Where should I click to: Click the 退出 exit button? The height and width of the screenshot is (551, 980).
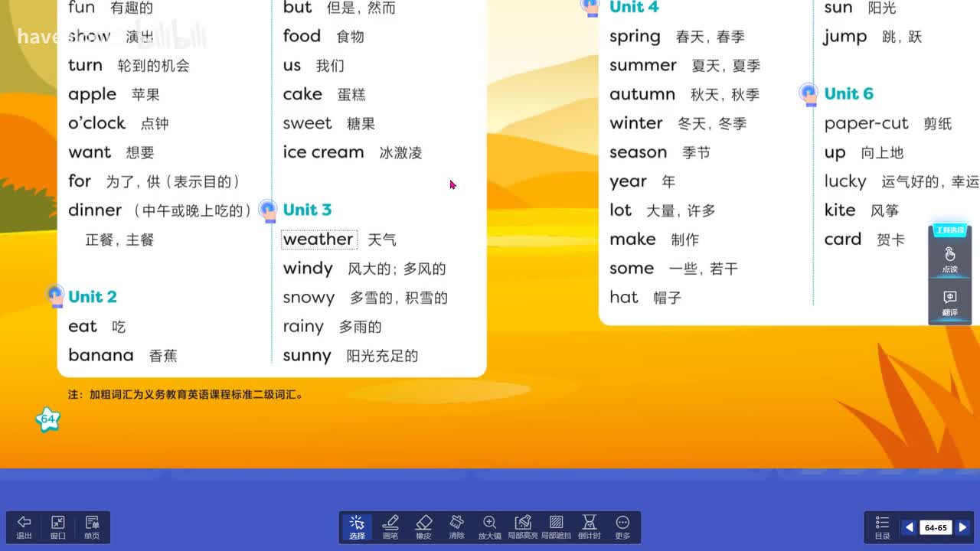point(24,527)
